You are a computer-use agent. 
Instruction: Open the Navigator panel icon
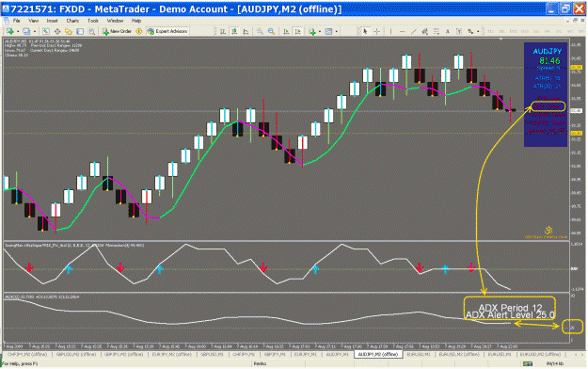(x=69, y=31)
